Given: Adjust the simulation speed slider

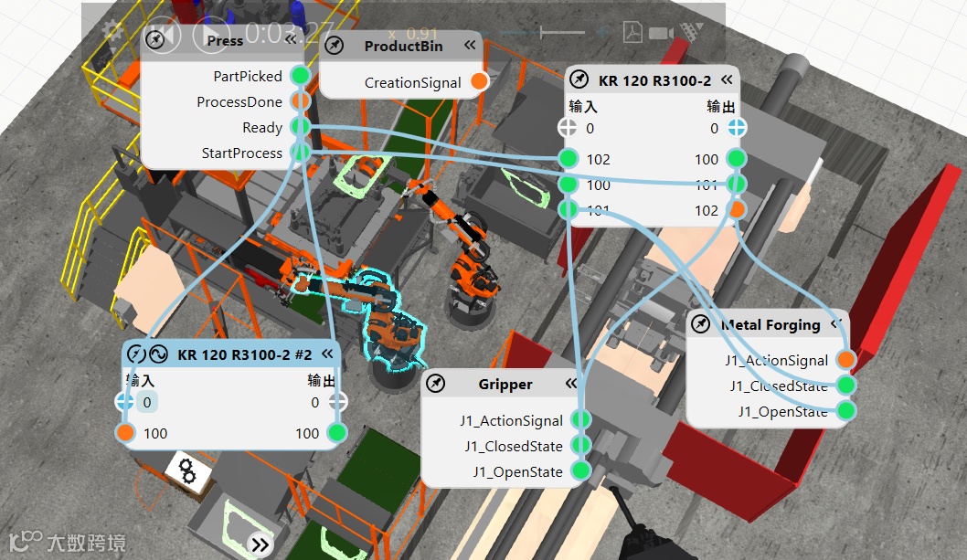Looking at the screenshot, I should 541,32.
